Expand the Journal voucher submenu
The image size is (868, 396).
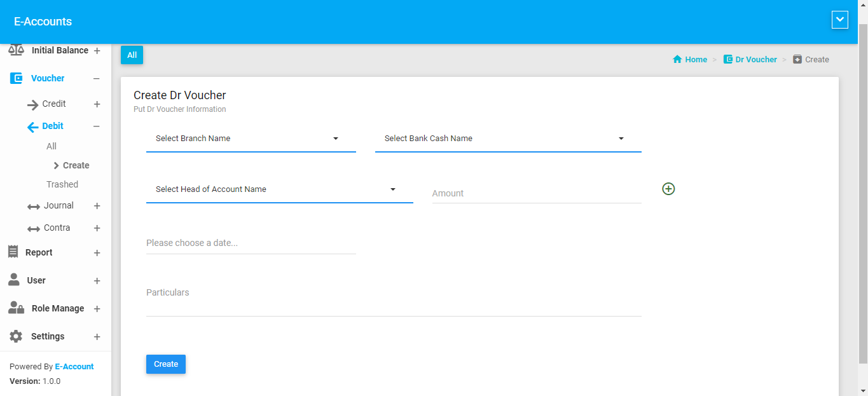point(97,206)
